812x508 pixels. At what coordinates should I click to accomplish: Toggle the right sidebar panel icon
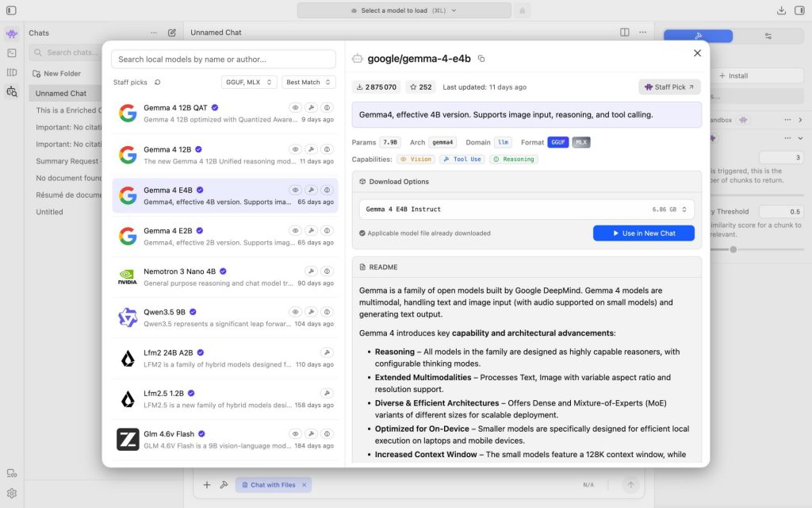[799, 10]
